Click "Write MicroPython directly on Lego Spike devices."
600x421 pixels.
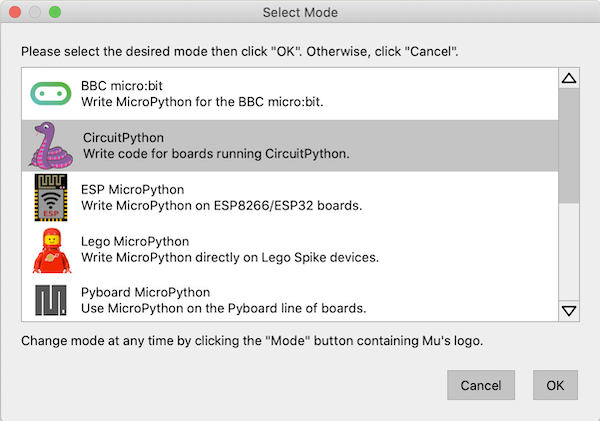(230, 258)
